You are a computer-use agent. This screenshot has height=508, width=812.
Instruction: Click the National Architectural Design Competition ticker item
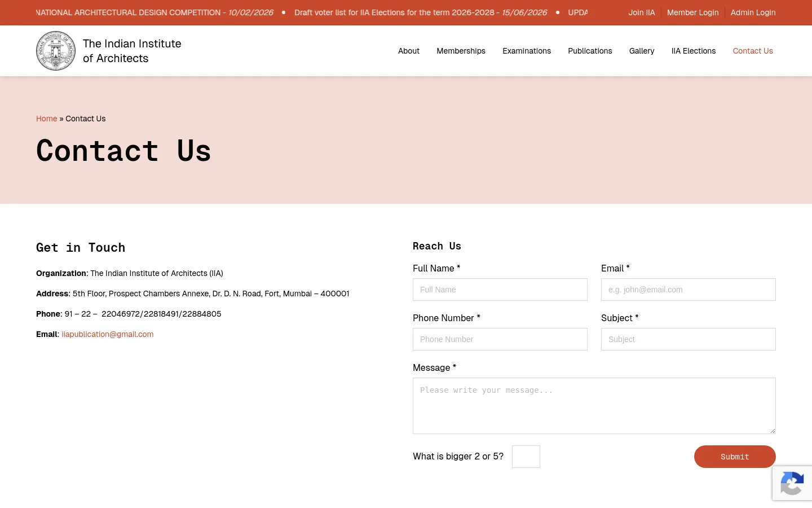point(155,12)
